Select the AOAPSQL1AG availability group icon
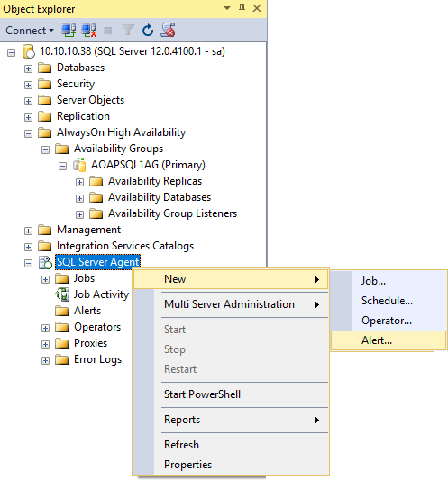 (79, 165)
